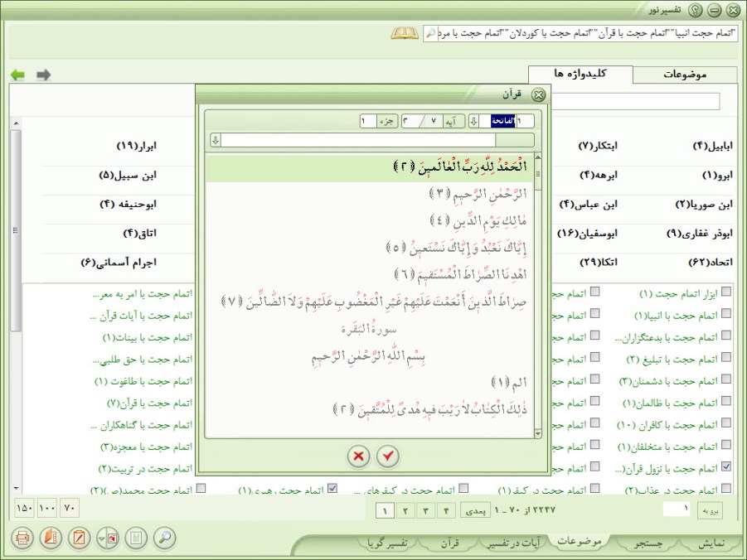747x560 pixels.
Task: Go to results page ۲
Action: tap(405, 511)
